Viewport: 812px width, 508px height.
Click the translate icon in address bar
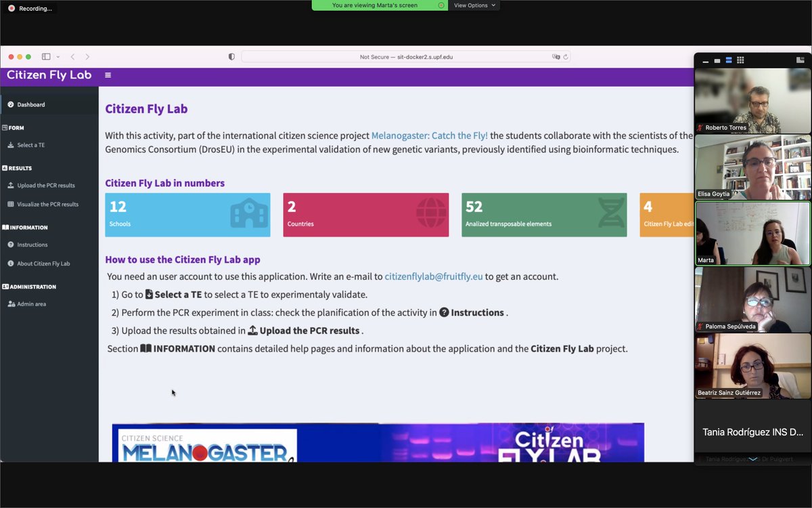pyautogui.click(x=556, y=57)
